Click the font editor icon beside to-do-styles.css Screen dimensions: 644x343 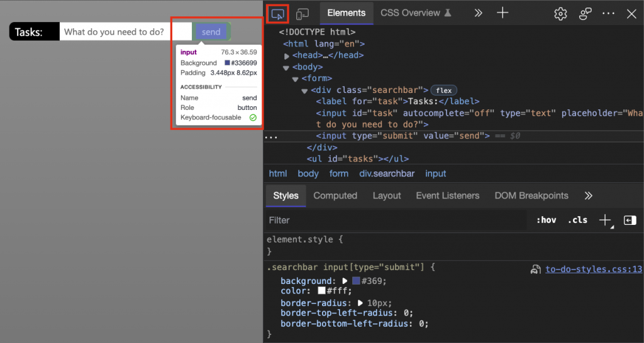[x=535, y=269]
